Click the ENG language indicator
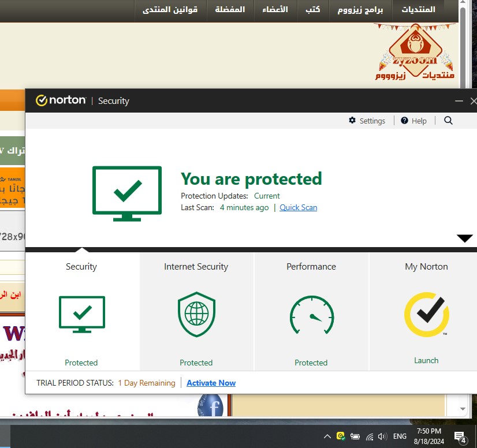 [400, 436]
